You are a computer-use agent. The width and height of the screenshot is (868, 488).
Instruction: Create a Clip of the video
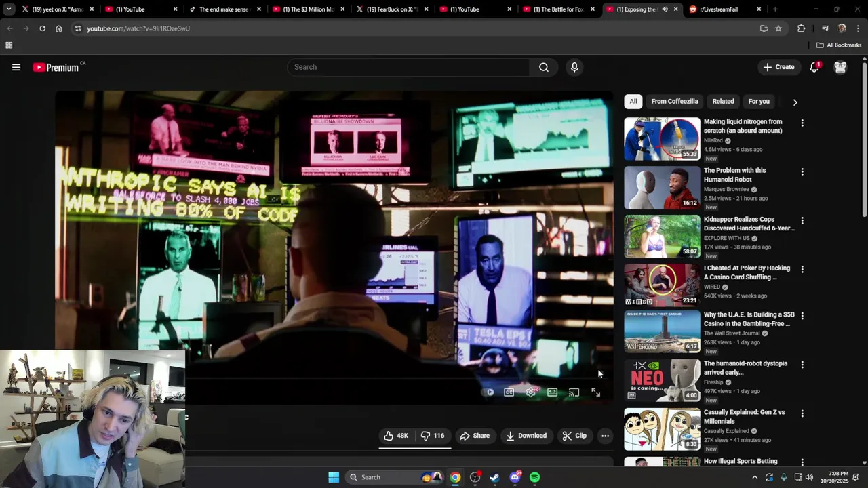click(x=574, y=436)
